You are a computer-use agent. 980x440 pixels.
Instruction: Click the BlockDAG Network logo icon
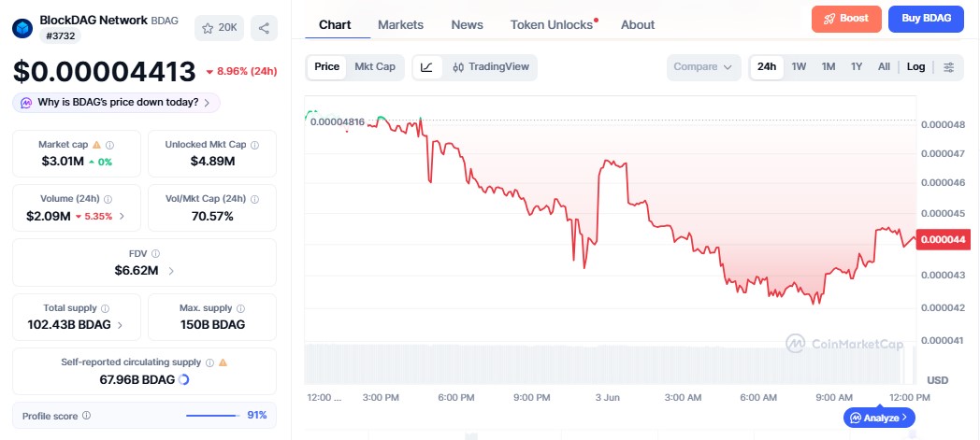pos(22,28)
